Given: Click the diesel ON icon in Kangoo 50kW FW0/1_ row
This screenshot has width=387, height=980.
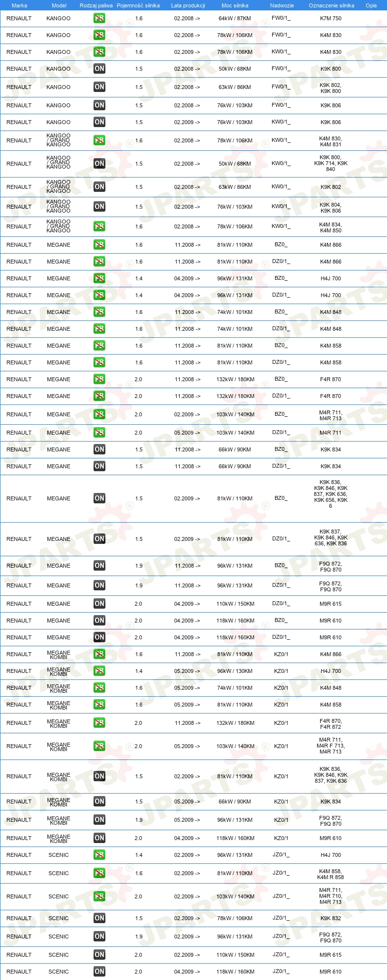Looking at the screenshot, I should [x=99, y=69].
